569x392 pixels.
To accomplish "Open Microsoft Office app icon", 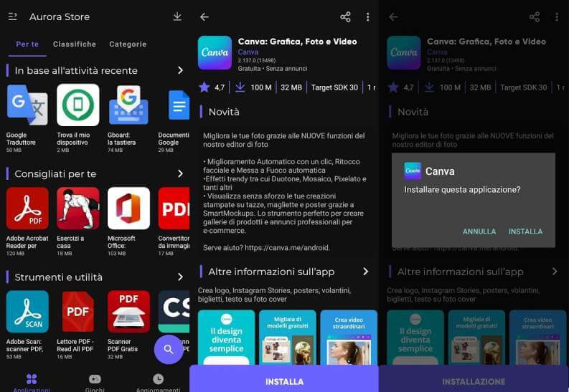I will 128,209.
